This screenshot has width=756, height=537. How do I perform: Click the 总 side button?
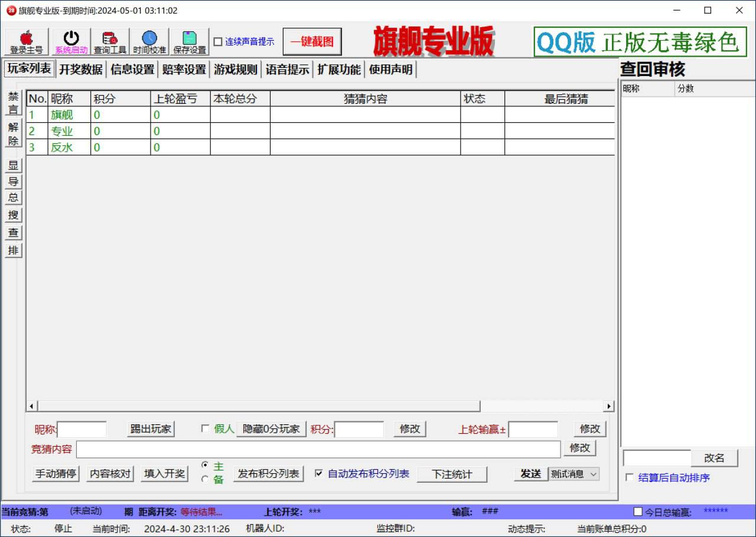click(13, 198)
